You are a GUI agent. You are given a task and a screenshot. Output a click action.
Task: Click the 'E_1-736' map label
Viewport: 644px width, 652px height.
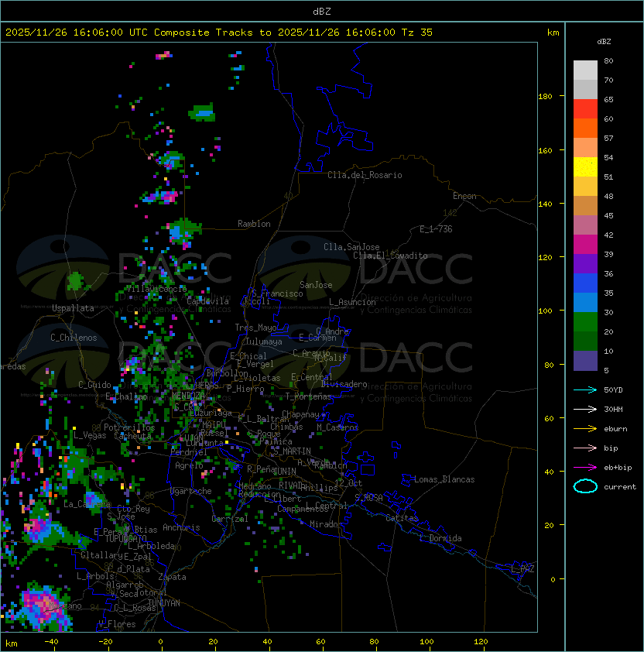click(436, 229)
